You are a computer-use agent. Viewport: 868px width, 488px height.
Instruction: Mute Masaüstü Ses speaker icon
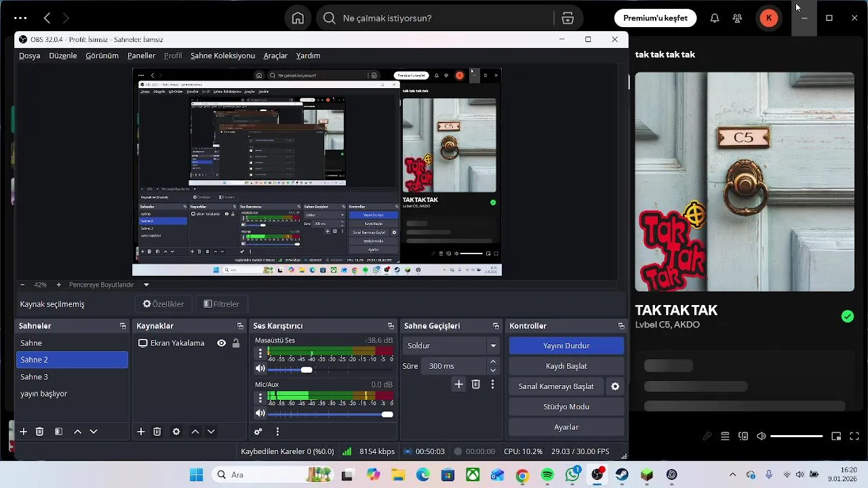click(260, 369)
